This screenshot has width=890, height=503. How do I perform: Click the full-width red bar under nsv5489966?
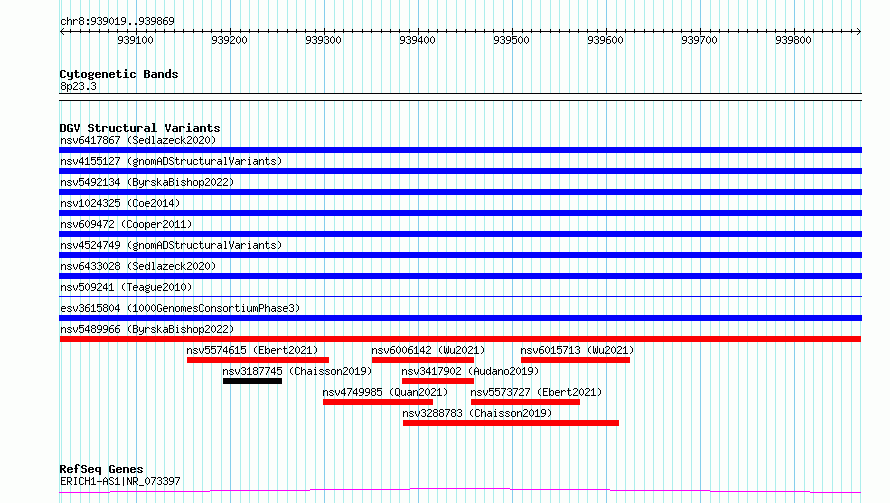460,339
